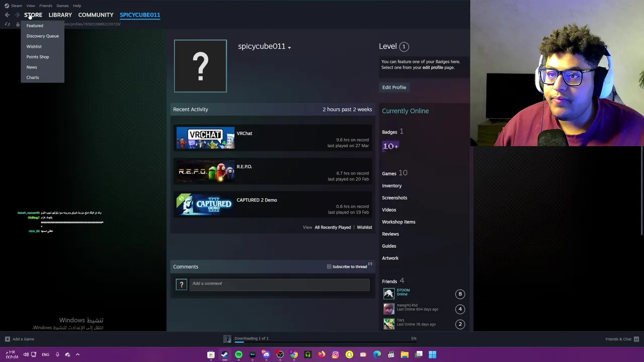644x362 pixels.
Task: Go back using the navigation arrow
Action: [x=7, y=15]
